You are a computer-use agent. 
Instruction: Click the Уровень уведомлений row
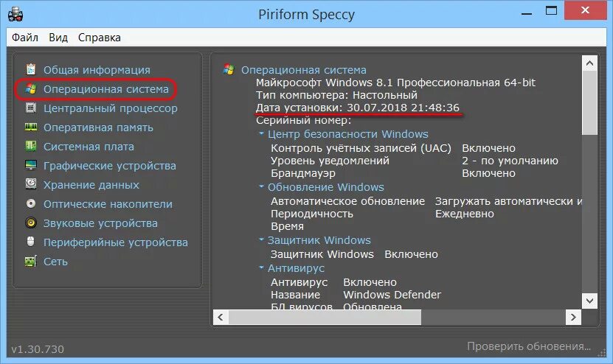click(x=415, y=161)
